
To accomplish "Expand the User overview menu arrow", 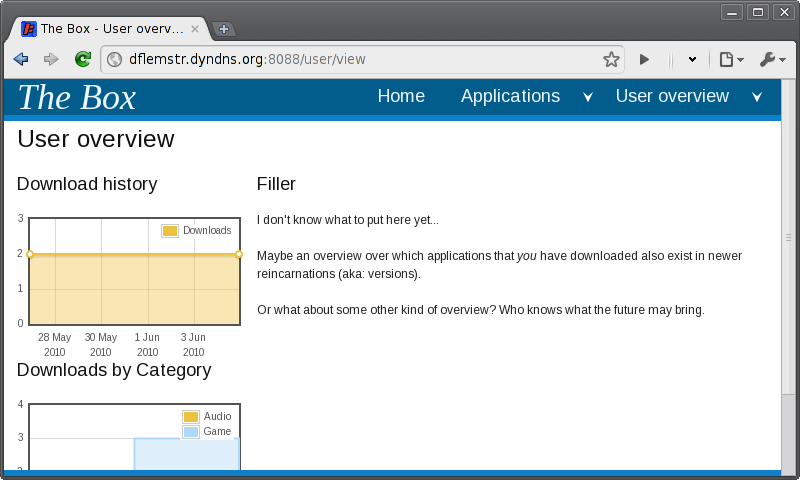I will point(757,97).
